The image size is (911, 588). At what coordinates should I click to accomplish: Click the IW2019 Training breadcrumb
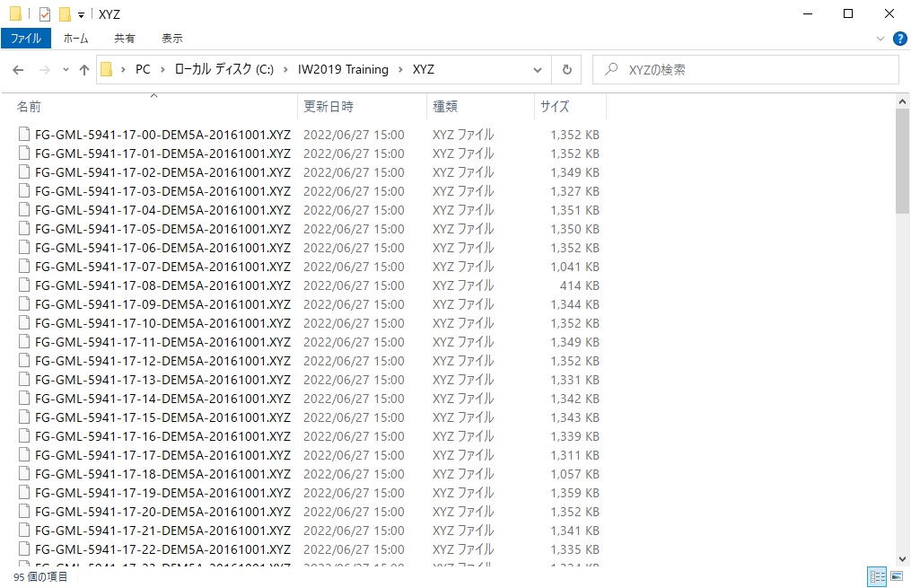click(344, 70)
